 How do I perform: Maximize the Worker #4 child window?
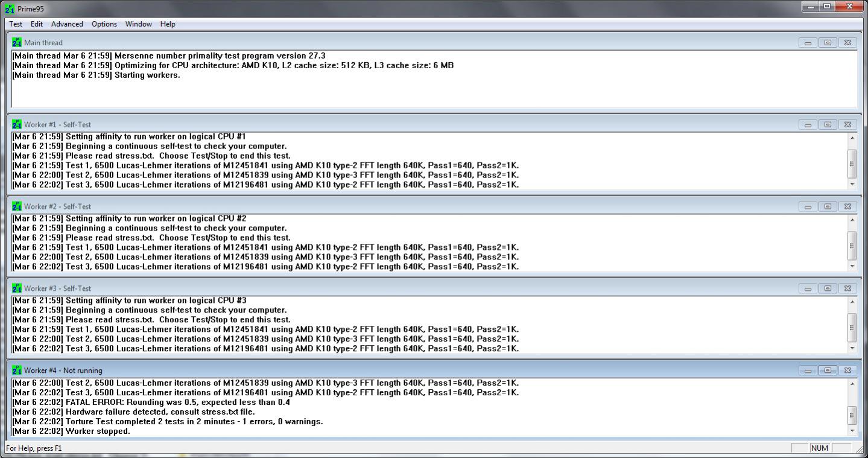[828, 371]
